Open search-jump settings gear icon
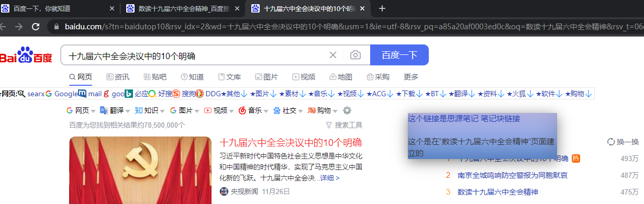644x204 pixels. (347, 110)
